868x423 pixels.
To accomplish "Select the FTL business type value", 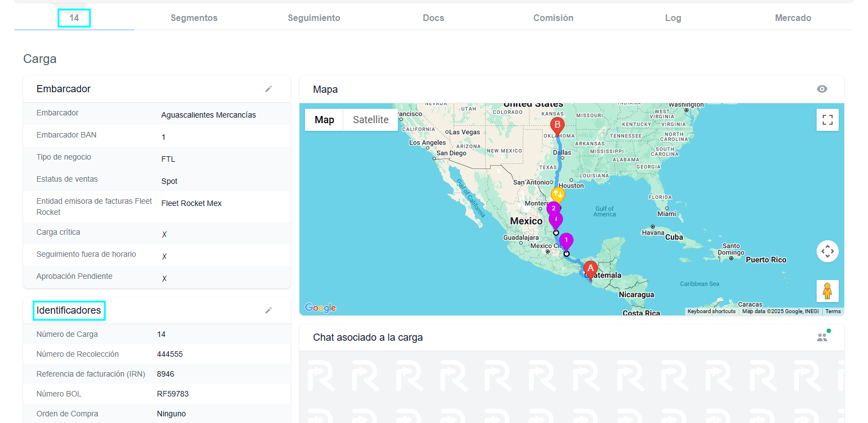I will (168, 159).
